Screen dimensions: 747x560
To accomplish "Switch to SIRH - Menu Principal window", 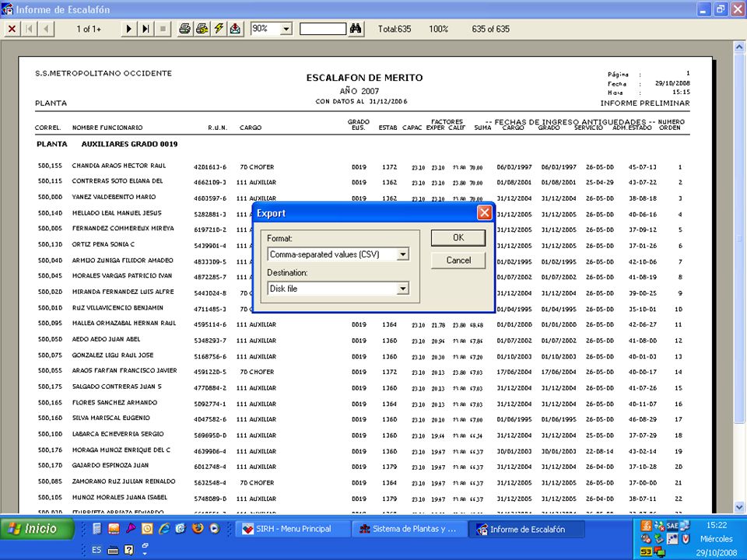I will click(x=293, y=529).
